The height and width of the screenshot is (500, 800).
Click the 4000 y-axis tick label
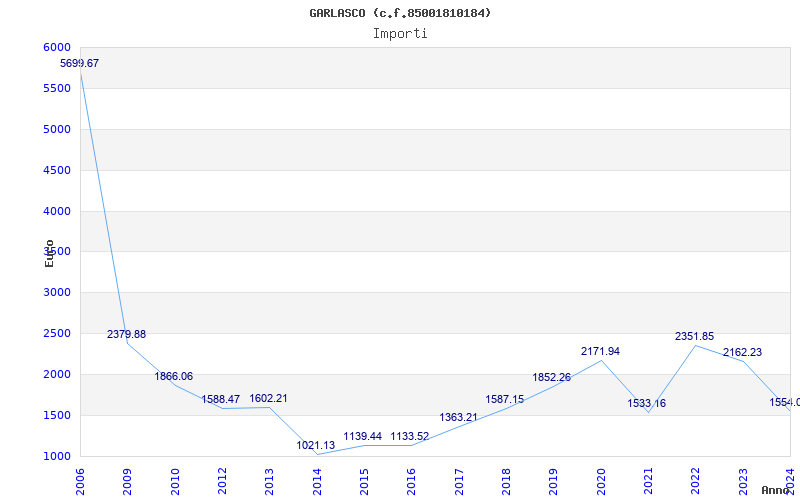click(x=56, y=211)
